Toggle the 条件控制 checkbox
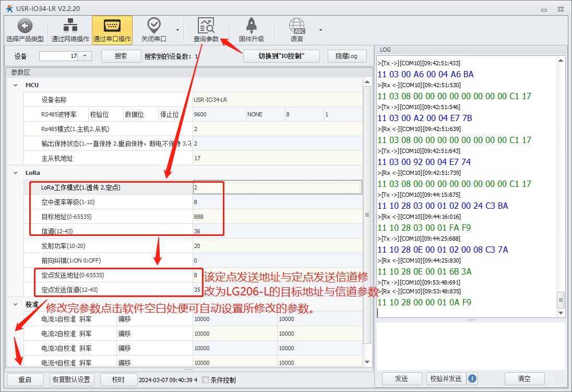 pos(206,379)
